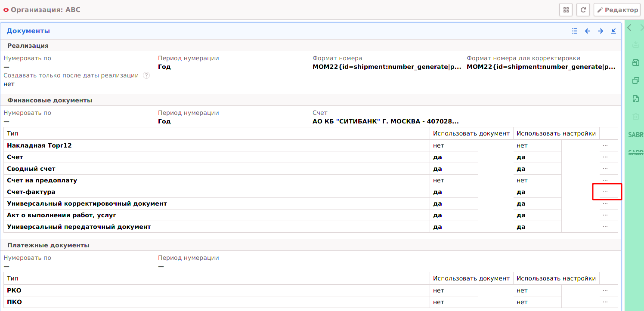Collapse sidebar with left chevron
The height and width of the screenshot is (311, 644).
[629, 28]
